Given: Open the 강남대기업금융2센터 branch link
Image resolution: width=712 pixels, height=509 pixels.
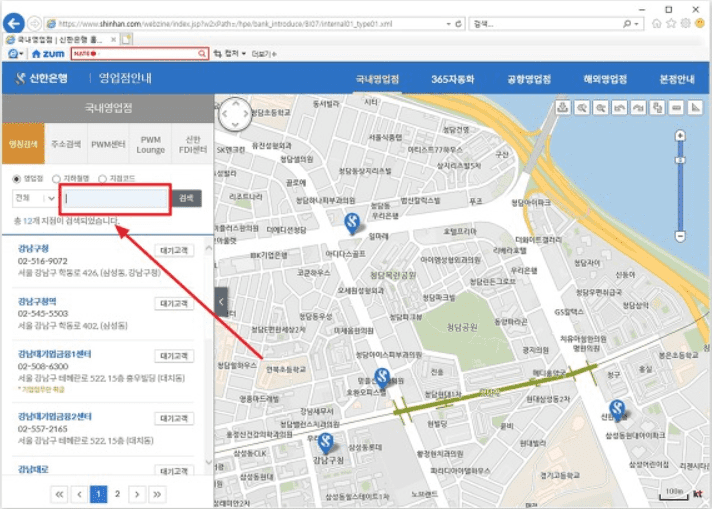Looking at the screenshot, I should [x=54, y=416].
